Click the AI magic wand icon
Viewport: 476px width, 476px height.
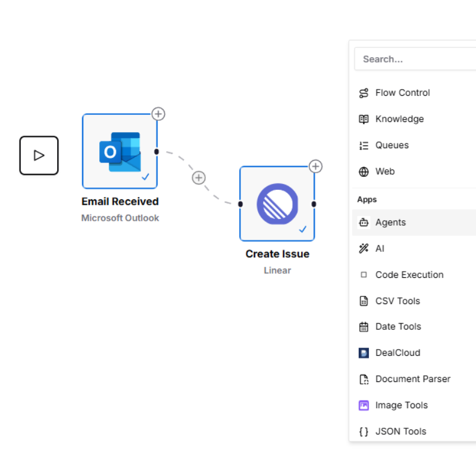pos(364,249)
